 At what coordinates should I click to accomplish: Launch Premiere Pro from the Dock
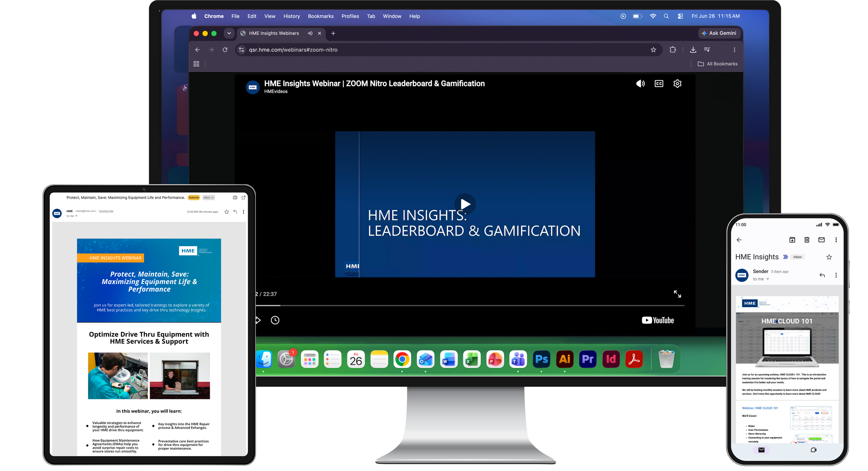pyautogui.click(x=588, y=359)
